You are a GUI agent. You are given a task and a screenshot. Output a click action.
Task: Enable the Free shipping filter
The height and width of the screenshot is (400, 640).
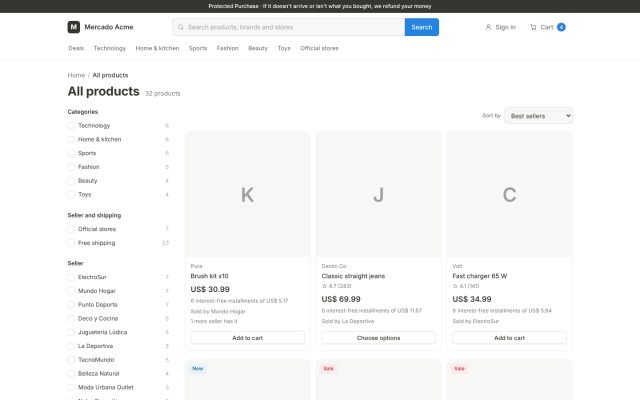(x=71, y=243)
